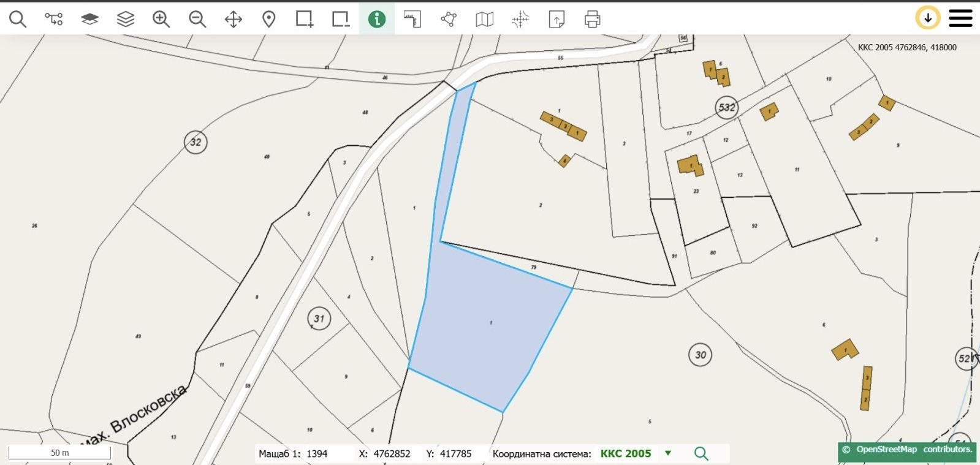The width and height of the screenshot is (980, 465).
Task: Open the hamburger main menu
Action: click(960, 18)
